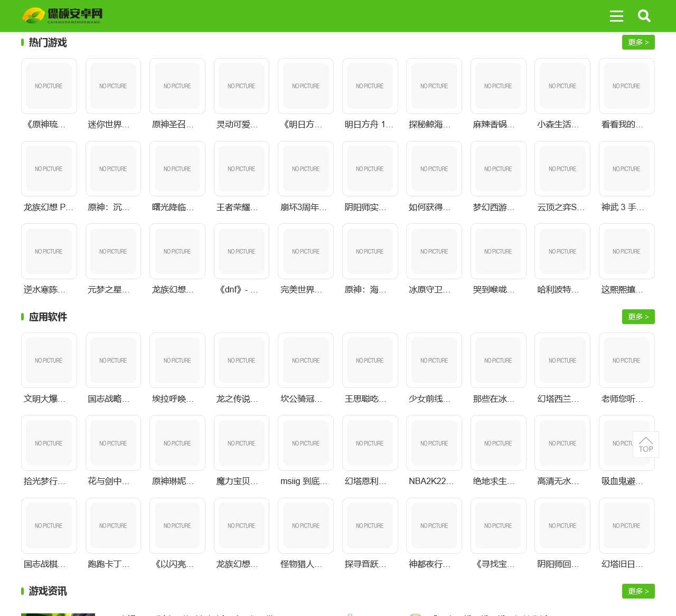Click the 绝地求生… title link
Screen dimensions: 676x616
point(494,481)
